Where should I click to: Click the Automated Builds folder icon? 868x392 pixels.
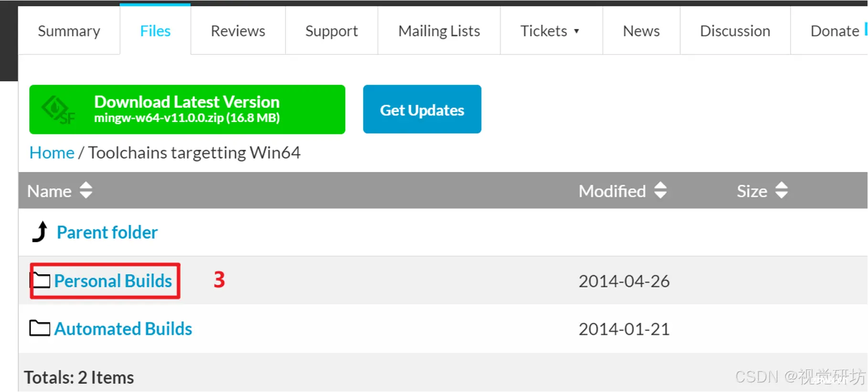pyautogui.click(x=40, y=328)
